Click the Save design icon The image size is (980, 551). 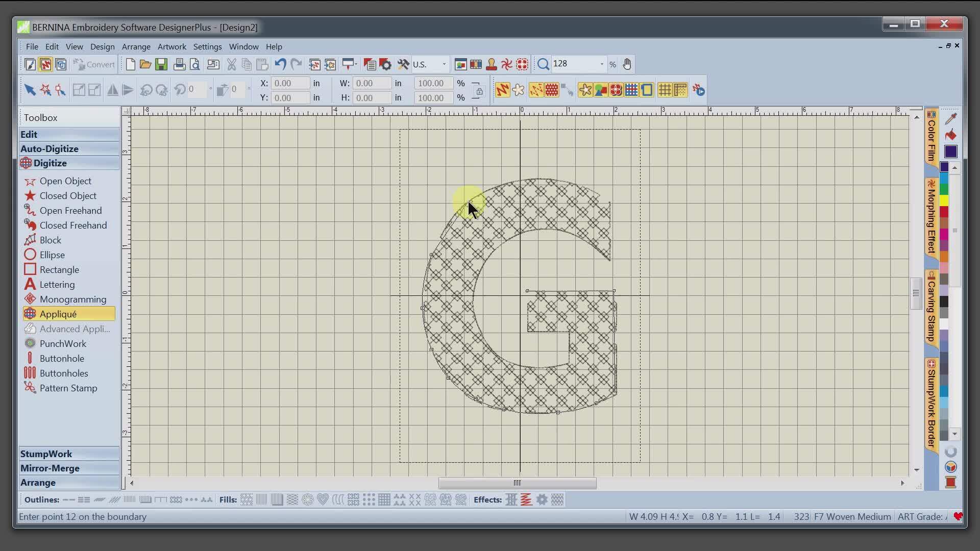(161, 64)
